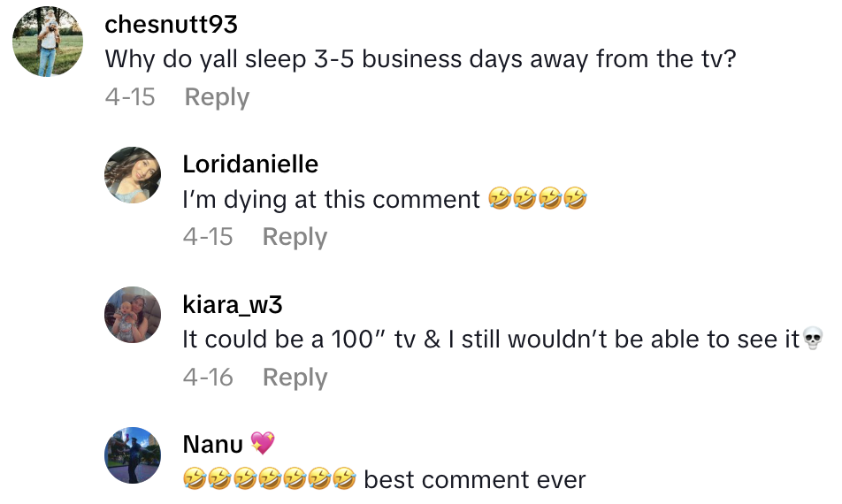Click the "3-5 business days" comment text
This screenshot has height=504, width=842.
coord(420,59)
